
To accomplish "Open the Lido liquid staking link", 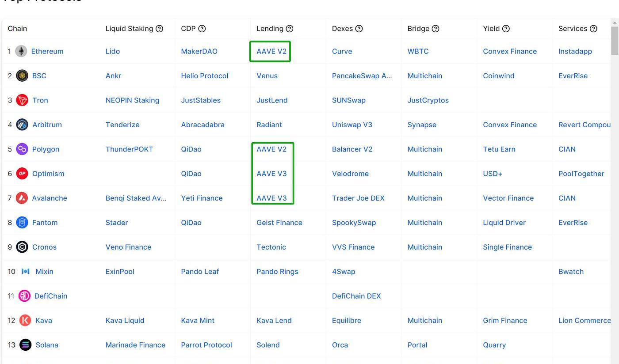I will tap(113, 51).
